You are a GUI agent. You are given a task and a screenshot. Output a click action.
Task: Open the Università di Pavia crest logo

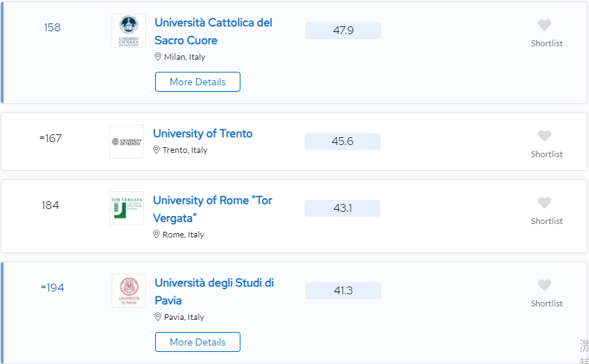pos(129,291)
